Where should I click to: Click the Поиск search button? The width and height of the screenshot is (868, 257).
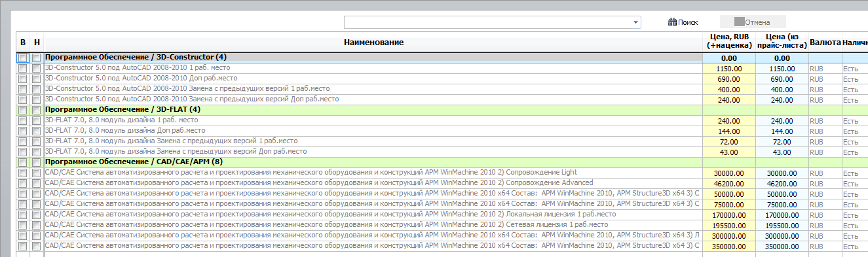683,22
